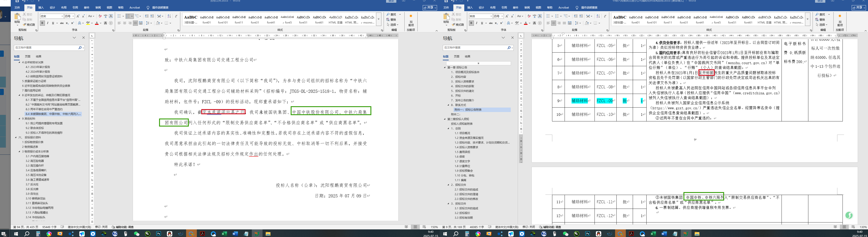Collapse the '8 近年发生的诉讼' heading in left navigation
The height and width of the screenshot is (237, 868).
pyautogui.click(x=19, y=95)
